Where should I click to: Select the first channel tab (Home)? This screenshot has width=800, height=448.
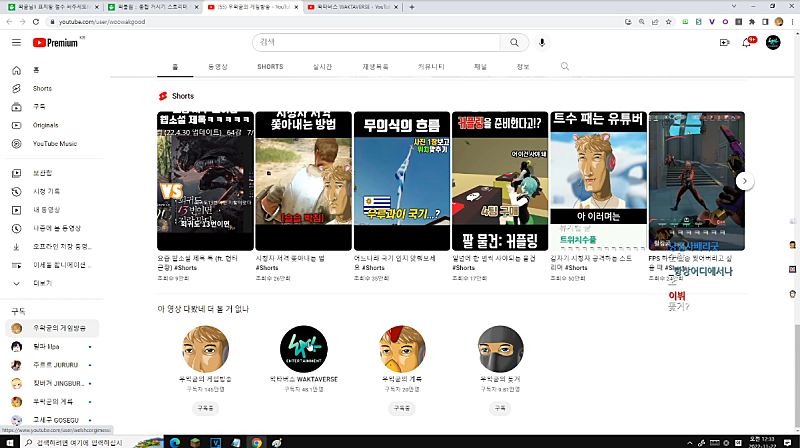pos(175,67)
